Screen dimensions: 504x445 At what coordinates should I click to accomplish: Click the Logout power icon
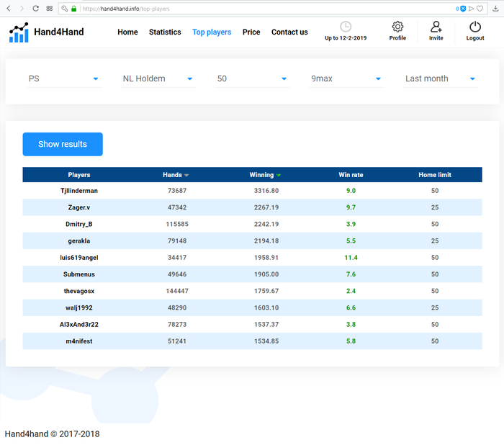(474, 27)
